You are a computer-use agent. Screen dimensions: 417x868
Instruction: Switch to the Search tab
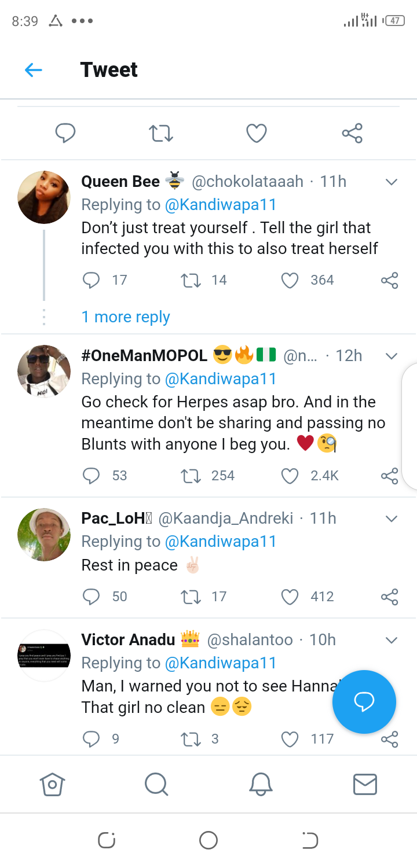point(156,785)
